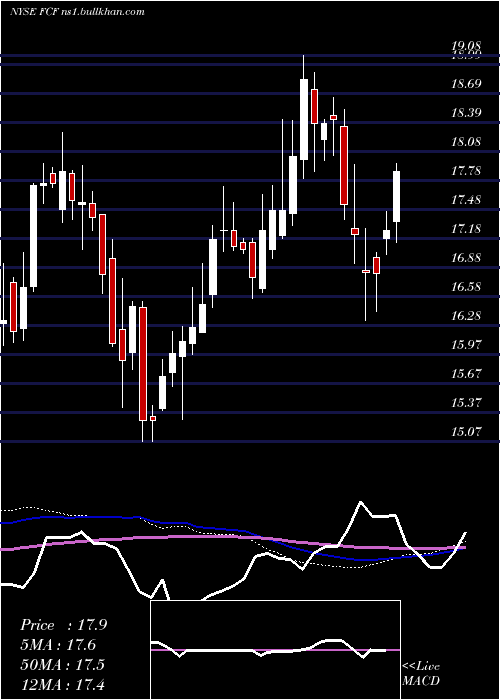Select the 18.39 price axis label
The image size is (500, 700).
[466, 112]
